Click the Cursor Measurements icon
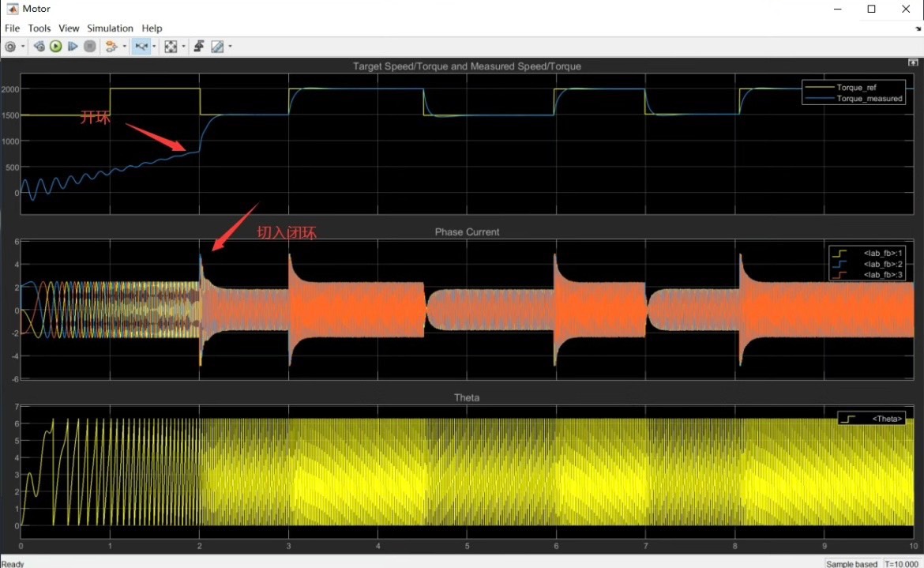Image resolution: width=924 pixels, height=568 pixels. (x=217, y=46)
